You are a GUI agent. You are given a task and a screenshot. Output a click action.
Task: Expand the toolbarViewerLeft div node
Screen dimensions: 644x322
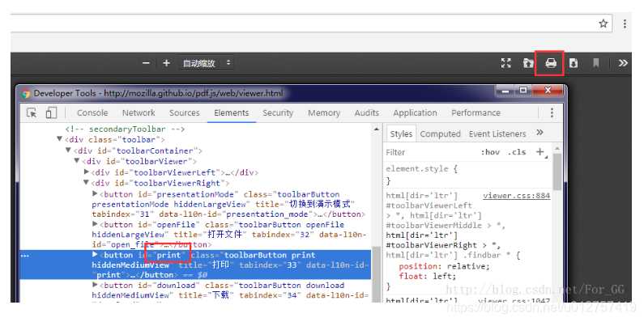(x=86, y=172)
